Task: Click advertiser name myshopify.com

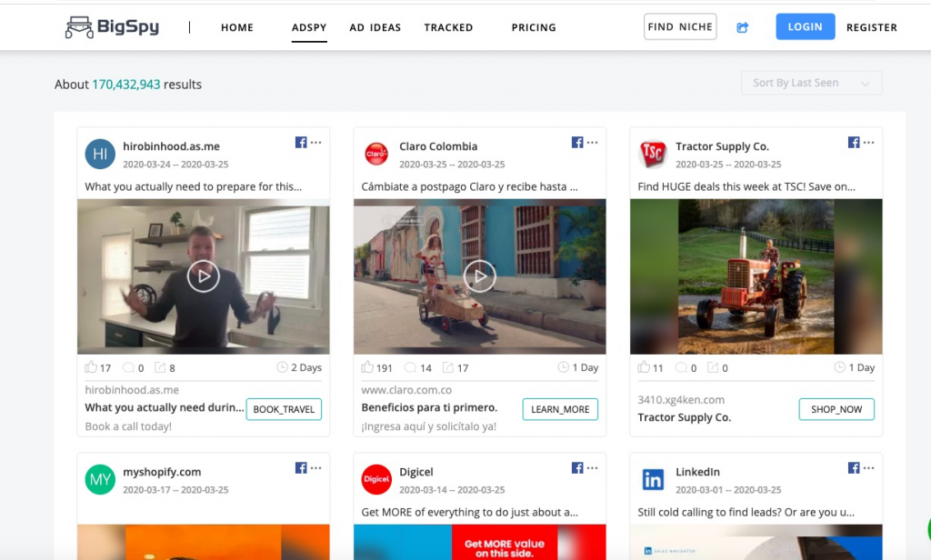Action: (162, 472)
